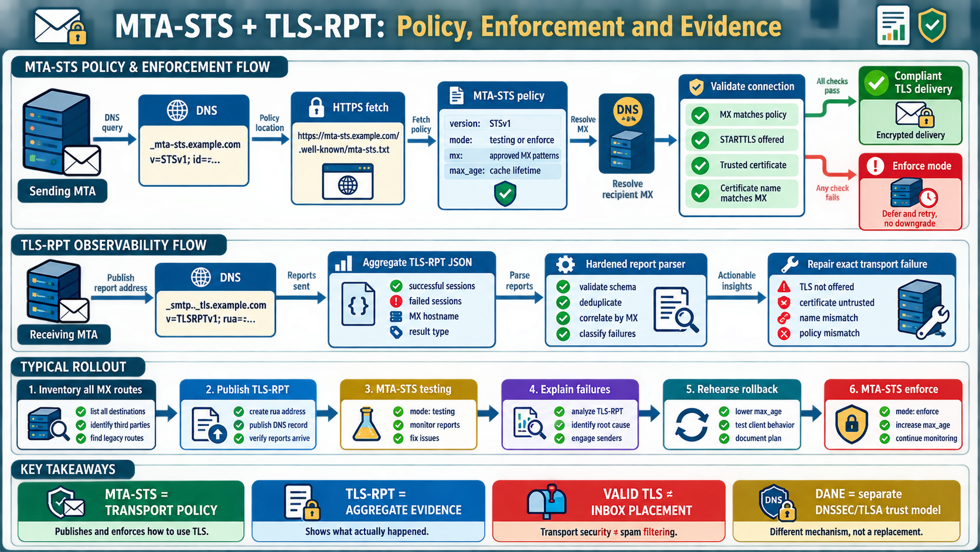Click the server with clock icon in Enforce mode
The image size is (980, 552).
913,194
